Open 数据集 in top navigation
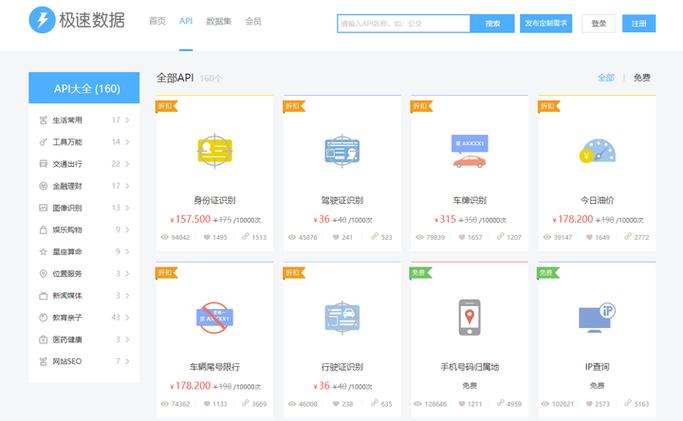This screenshot has height=421, width=683. tap(219, 21)
